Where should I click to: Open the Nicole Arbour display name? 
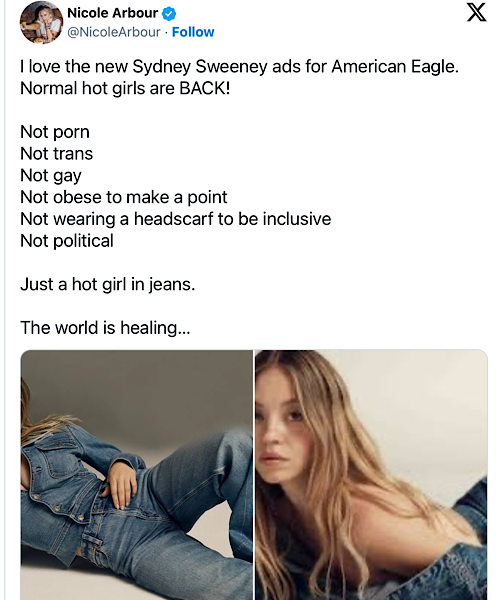(112, 13)
